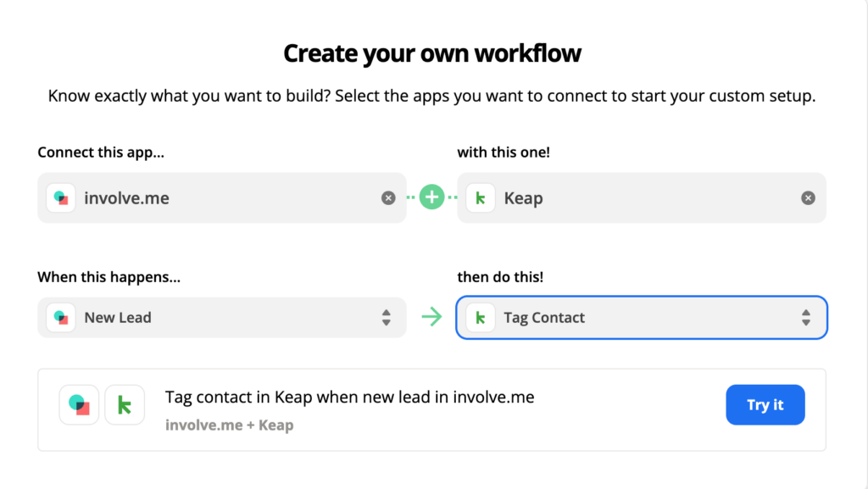
Task: Select the workflow suggestion card
Action: coord(431,410)
